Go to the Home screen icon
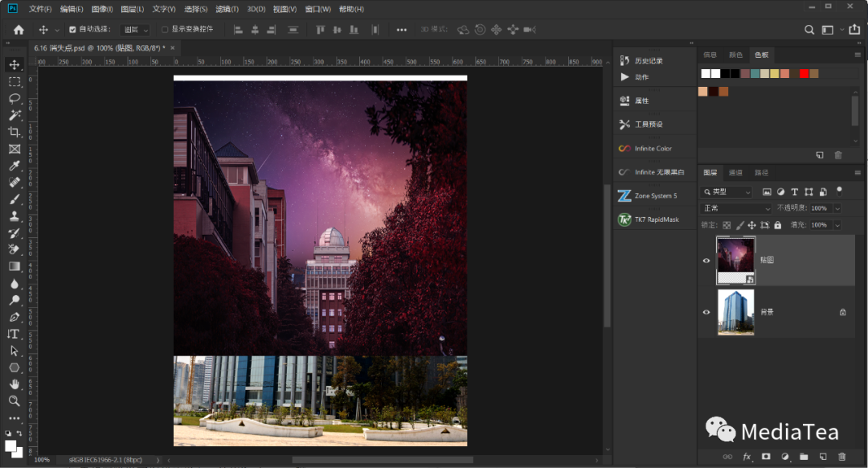Screen dimensions: 868x468 click(x=18, y=30)
